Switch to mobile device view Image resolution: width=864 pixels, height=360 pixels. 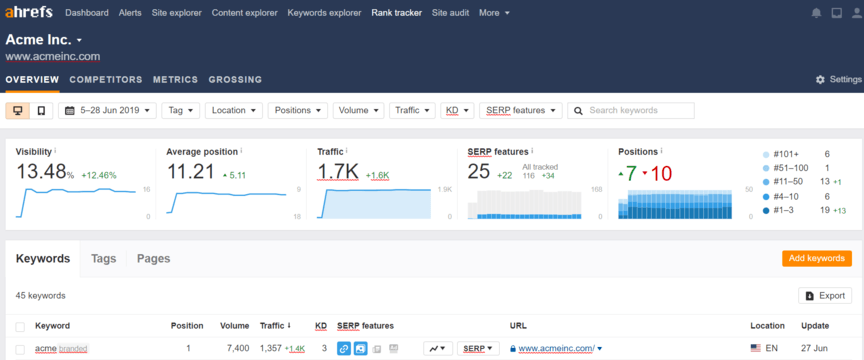(41, 110)
